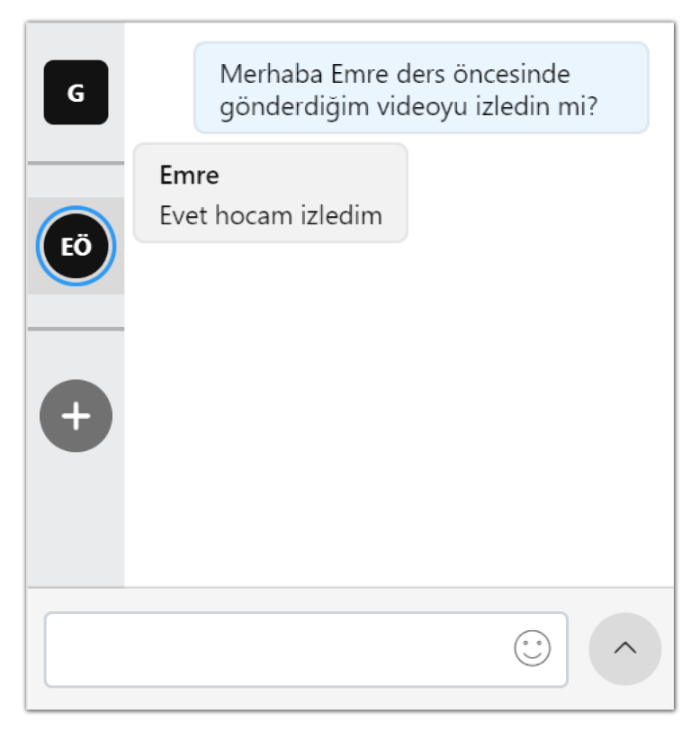
Task: Click the empty white chat history area
Action: (399, 411)
